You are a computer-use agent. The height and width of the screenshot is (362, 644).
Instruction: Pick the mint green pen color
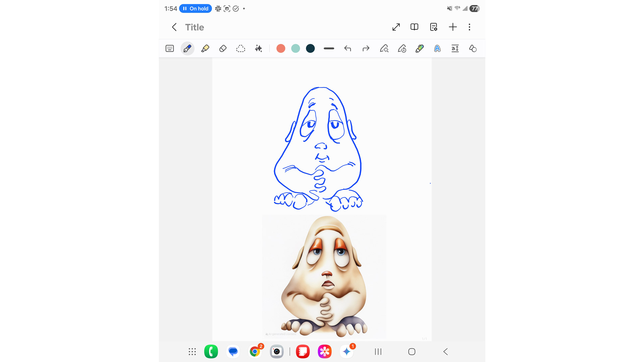pyautogui.click(x=296, y=49)
